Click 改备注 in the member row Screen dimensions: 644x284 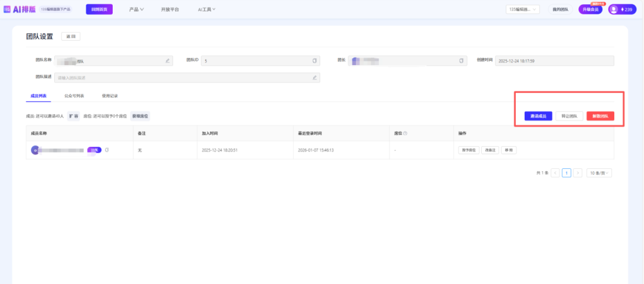[x=490, y=150]
